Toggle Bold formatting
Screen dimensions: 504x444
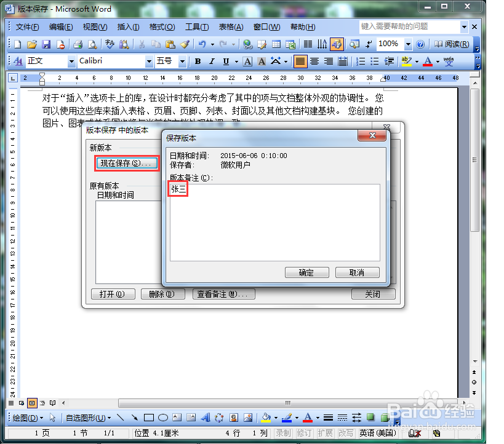tap(198, 61)
